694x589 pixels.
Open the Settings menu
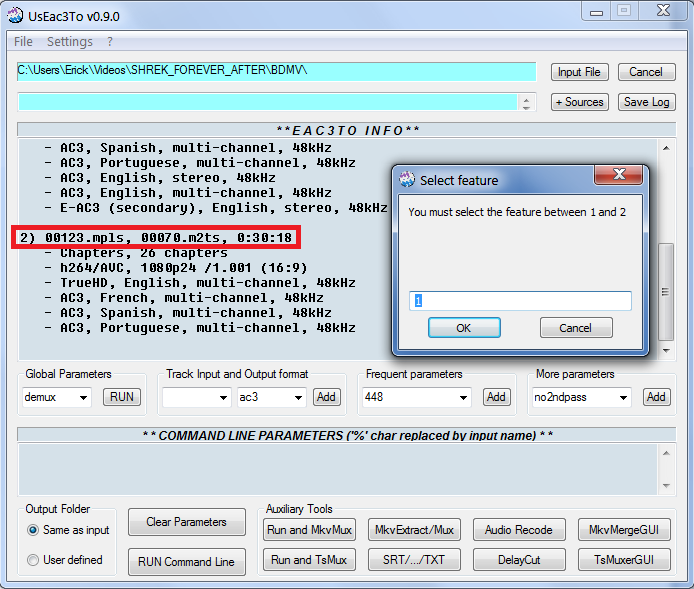[70, 42]
